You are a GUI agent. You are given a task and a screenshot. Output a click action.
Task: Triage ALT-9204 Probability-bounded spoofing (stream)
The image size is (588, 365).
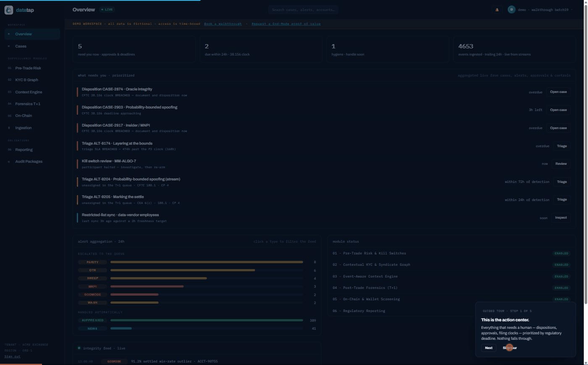click(562, 182)
